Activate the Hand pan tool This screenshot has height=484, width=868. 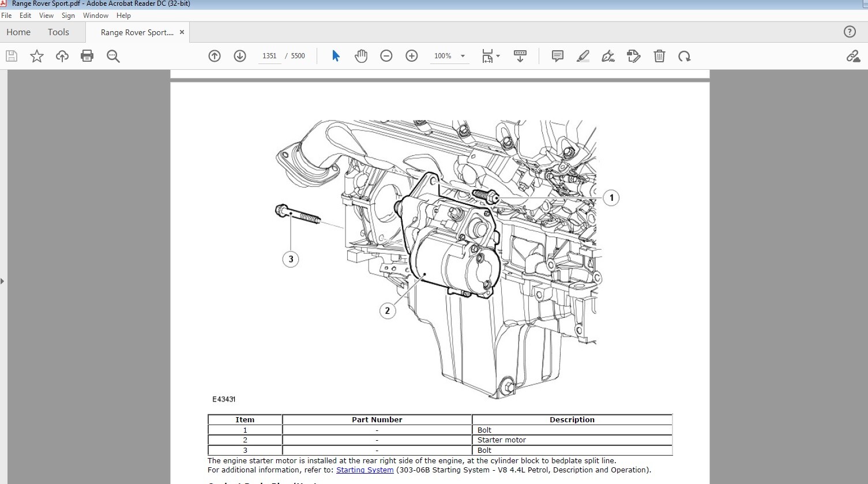coord(361,56)
